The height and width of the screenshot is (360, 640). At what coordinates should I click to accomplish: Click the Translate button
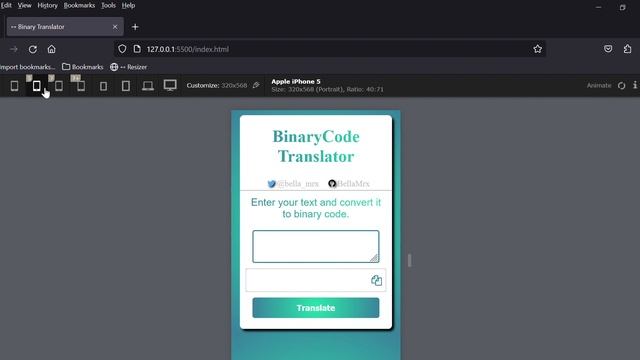click(x=316, y=308)
